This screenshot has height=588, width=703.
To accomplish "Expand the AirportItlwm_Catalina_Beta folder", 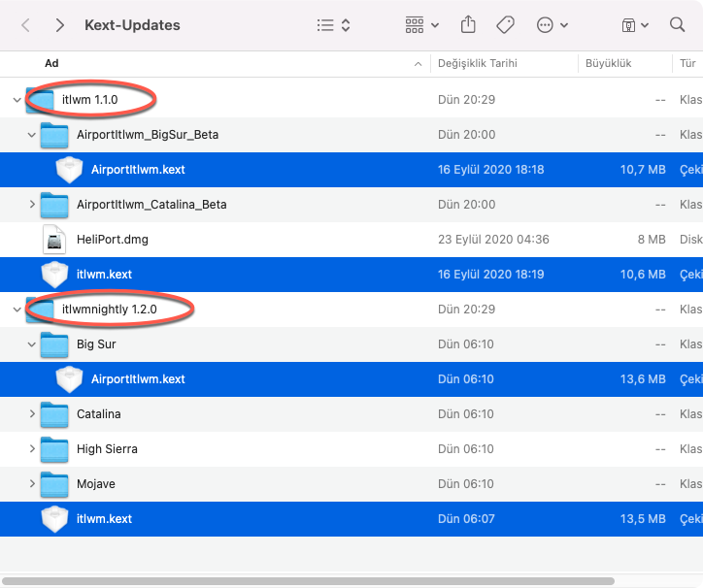I will click(32, 205).
